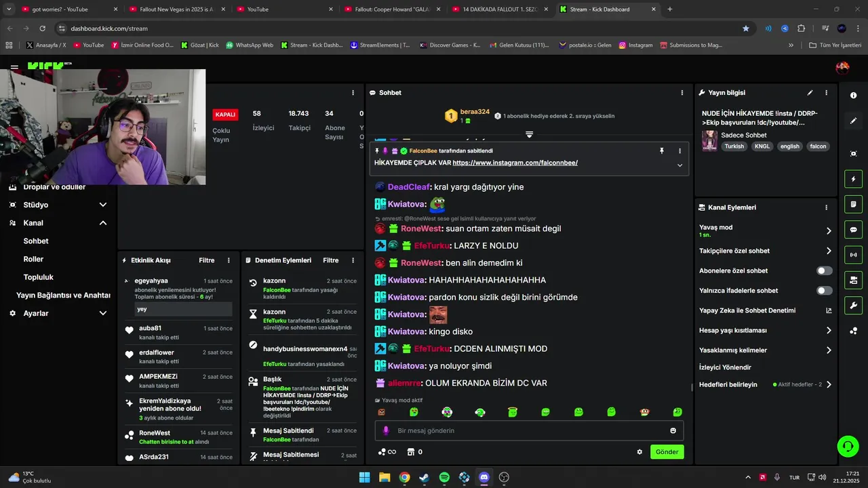Open Yavaş mod options arrow

(x=829, y=231)
